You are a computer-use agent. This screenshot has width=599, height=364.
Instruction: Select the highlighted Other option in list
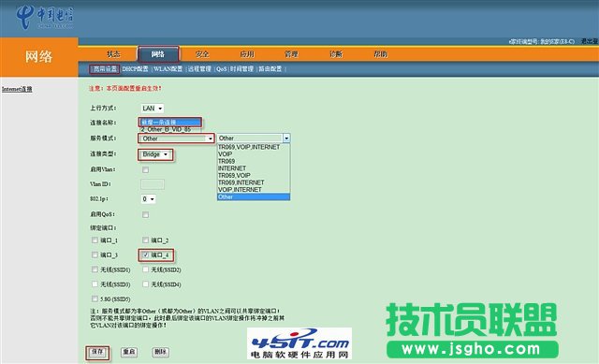254,197
